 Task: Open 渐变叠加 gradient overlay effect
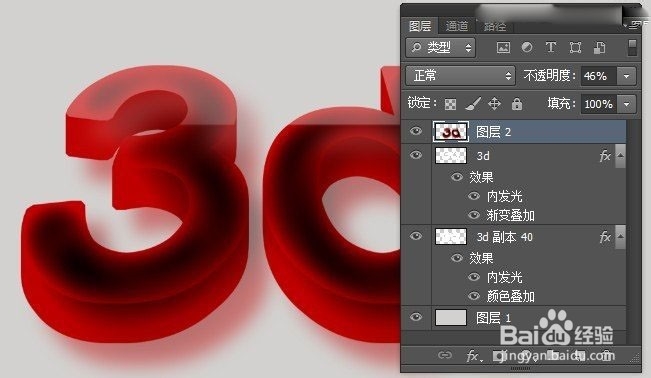pos(511,216)
